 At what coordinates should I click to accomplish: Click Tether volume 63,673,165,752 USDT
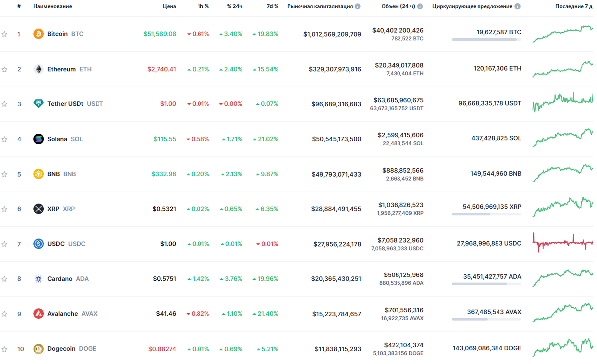(397, 108)
